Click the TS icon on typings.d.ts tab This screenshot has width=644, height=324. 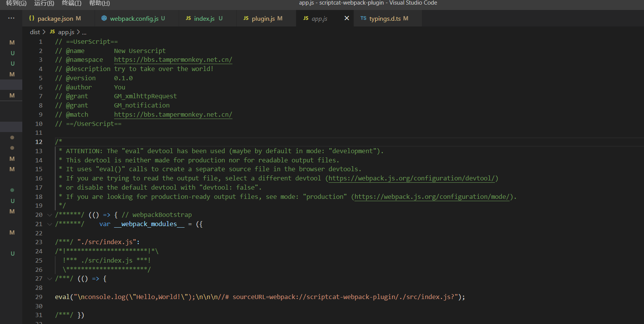click(x=363, y=18)
